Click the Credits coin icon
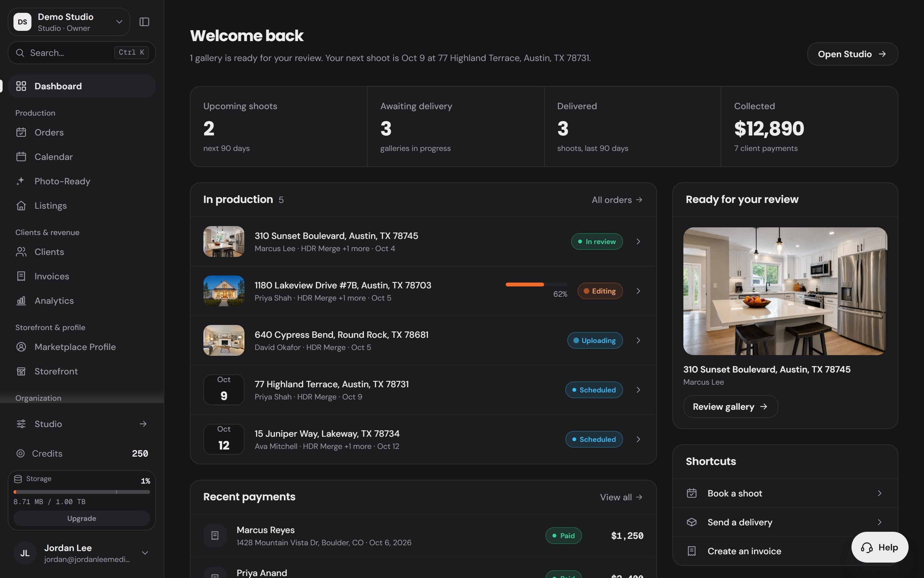 click(x=21, y=453)
